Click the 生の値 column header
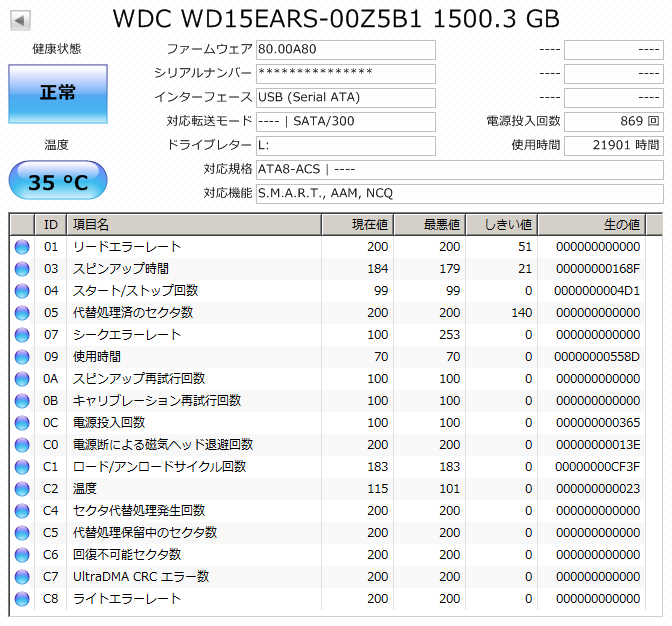This screenshot has height=626, width=672. coord(591,225)
